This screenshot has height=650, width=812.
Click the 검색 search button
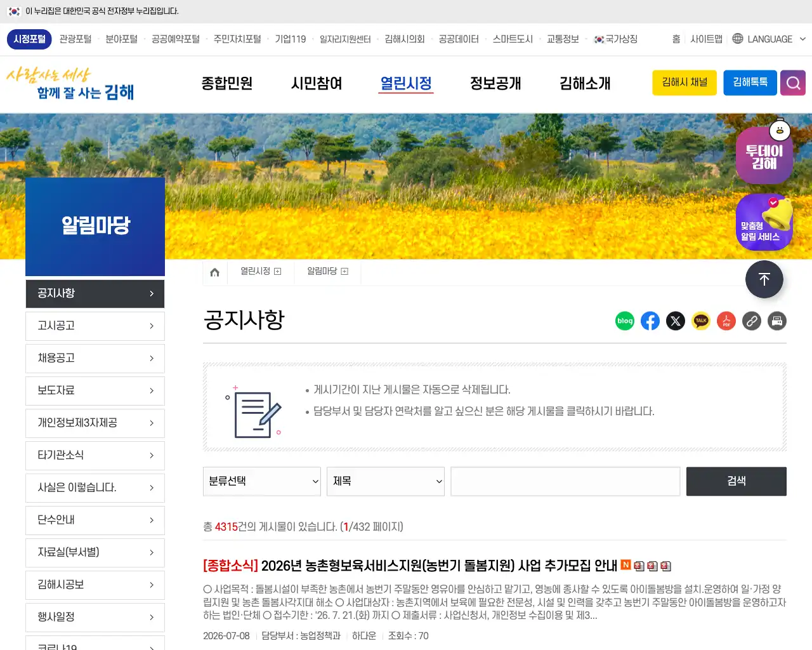737,482
